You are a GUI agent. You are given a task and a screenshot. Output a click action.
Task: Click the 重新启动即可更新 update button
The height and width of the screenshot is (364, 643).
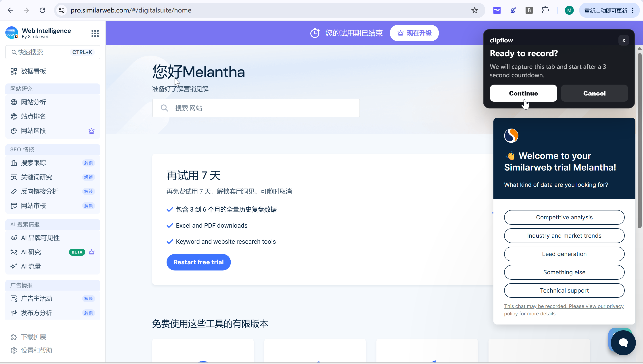click(609, 10)
